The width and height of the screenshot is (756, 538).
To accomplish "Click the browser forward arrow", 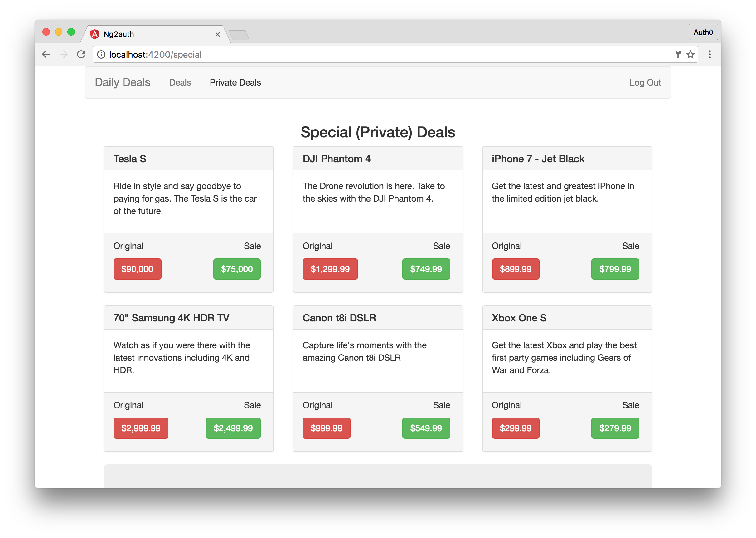I will coord(64,54).
